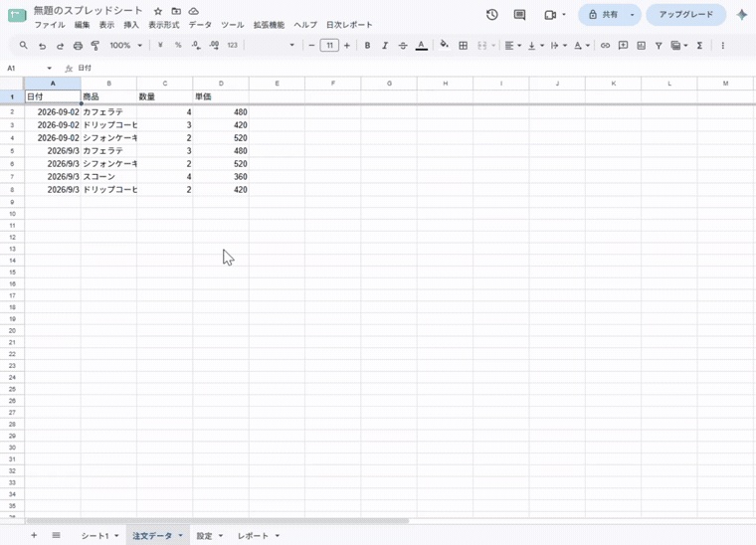Open the Gemini sparkle assistant
This screenshot has height=545, width=756.
[741, 15]
